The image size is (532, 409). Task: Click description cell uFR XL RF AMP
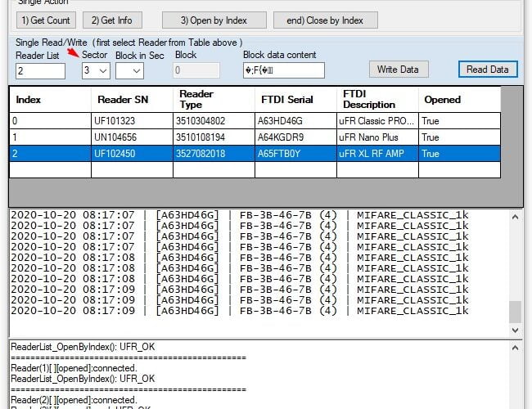tap(377, 154)
